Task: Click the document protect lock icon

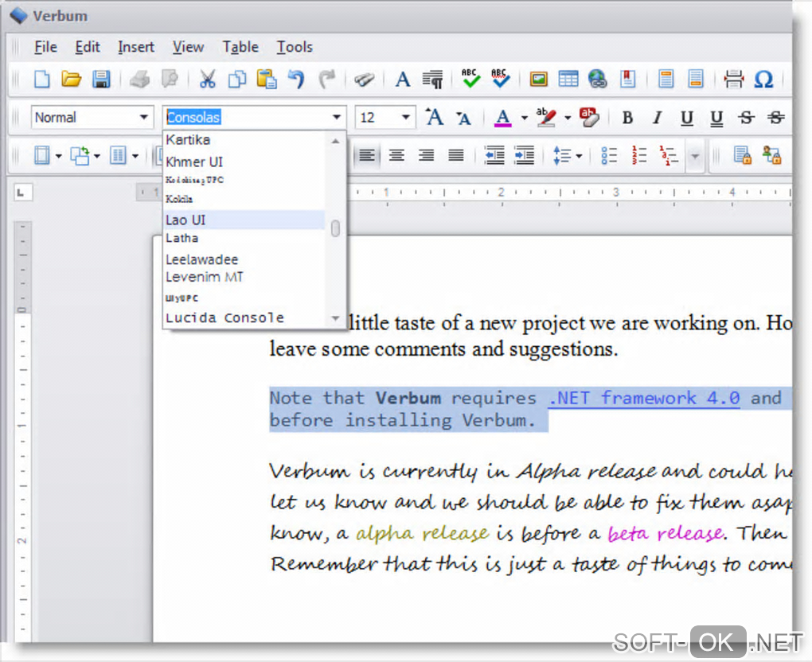Action: tap(742, 155)
